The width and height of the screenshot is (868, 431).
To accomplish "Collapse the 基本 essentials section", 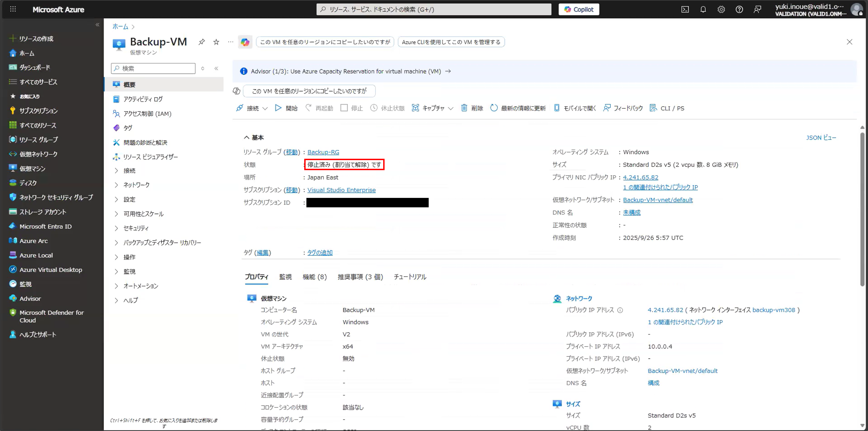I will pos(247,137).
